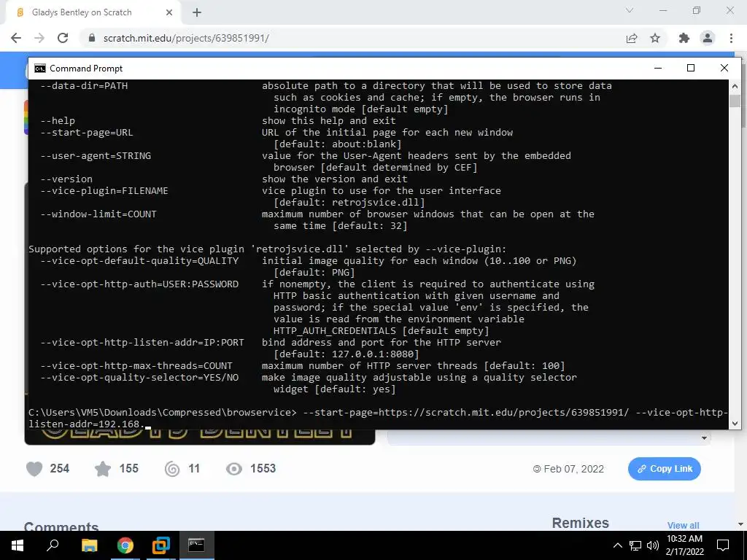Expand the dropdown arrow below the terminal
This screenshot has width=747, height=560.
coord(704,438)
